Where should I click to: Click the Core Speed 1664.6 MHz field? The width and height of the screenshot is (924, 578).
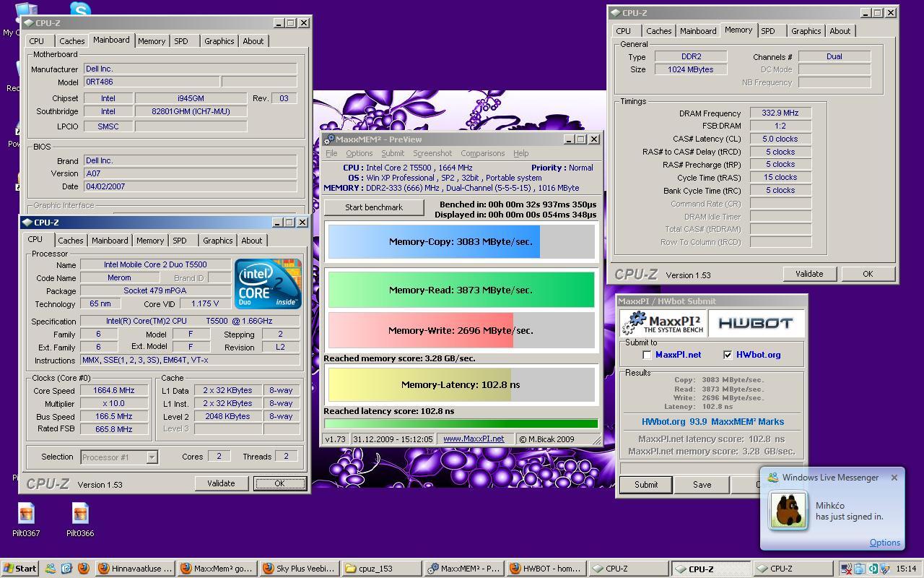pos(114,390)
